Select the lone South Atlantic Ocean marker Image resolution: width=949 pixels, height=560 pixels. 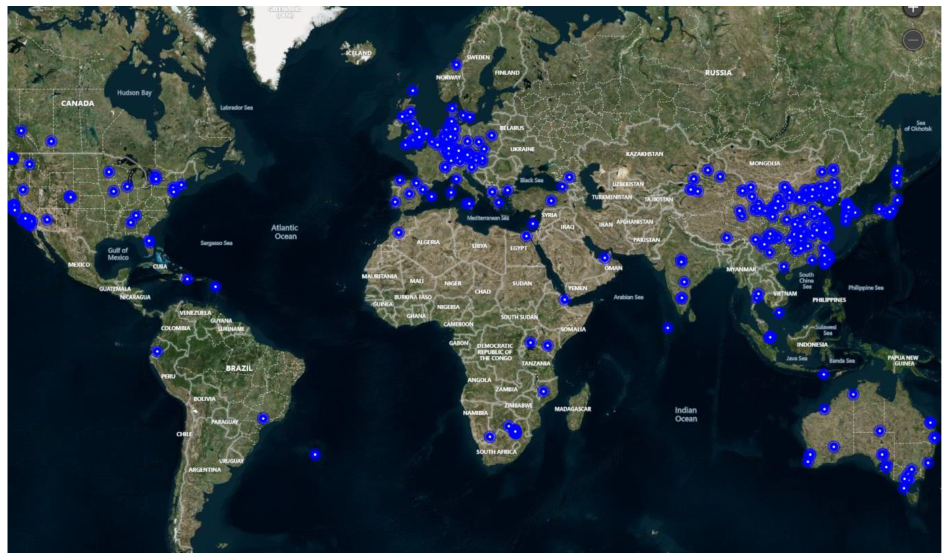(x=315, y=454)
